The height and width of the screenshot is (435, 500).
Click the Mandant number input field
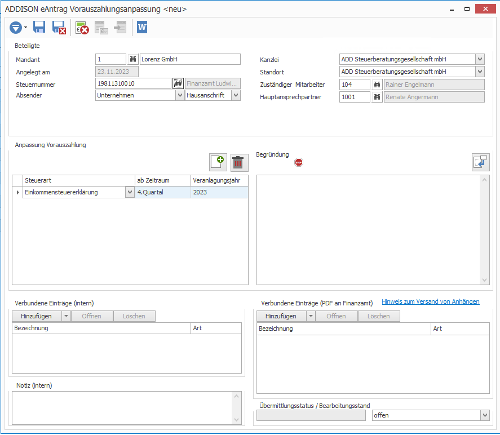pyautogui.click(x=111, y=59)
